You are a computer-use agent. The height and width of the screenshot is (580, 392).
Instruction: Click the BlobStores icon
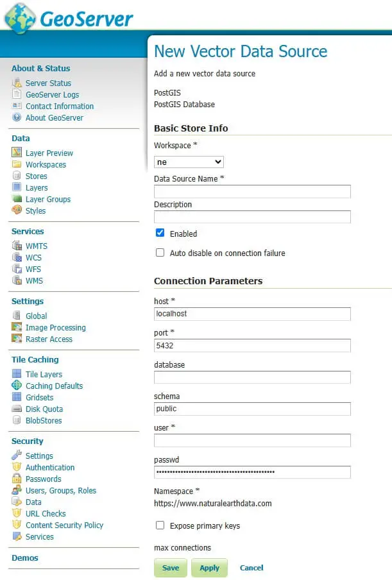[x=17, y=420]
